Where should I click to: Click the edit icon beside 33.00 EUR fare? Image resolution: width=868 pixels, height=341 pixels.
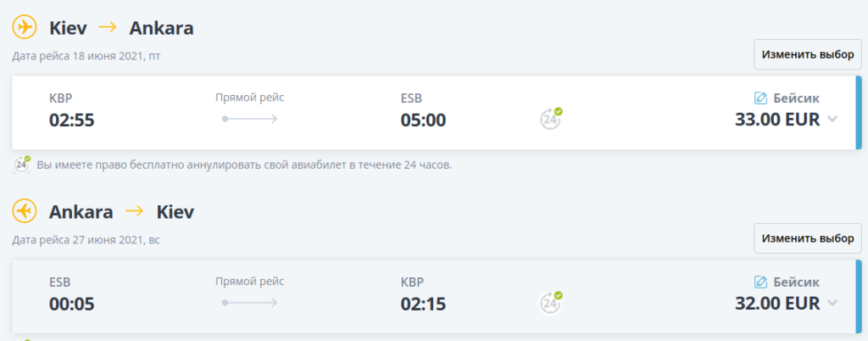coord(760,98)
